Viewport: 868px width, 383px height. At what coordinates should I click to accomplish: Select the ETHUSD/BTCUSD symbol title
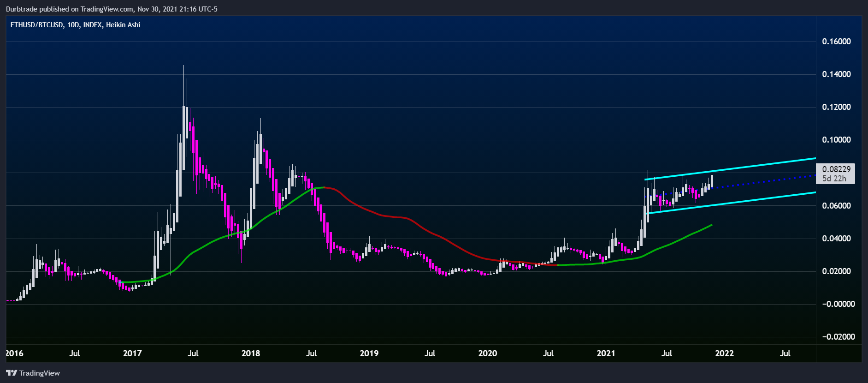[37, 25]
